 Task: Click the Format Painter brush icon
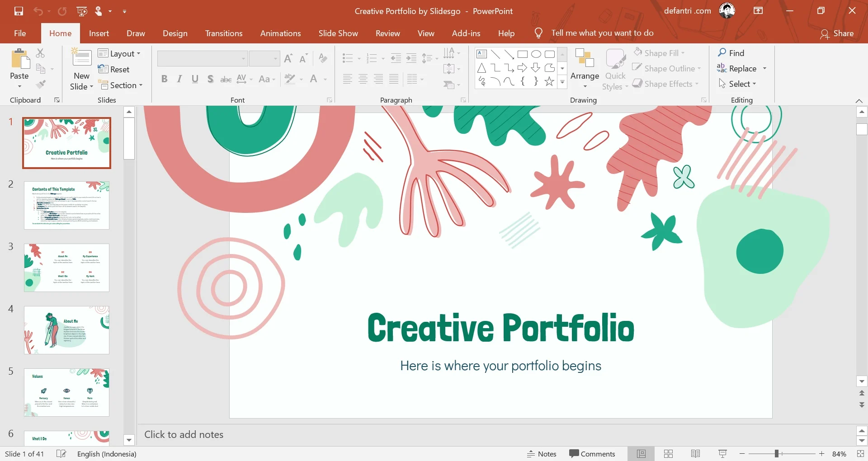click(41, 85)
